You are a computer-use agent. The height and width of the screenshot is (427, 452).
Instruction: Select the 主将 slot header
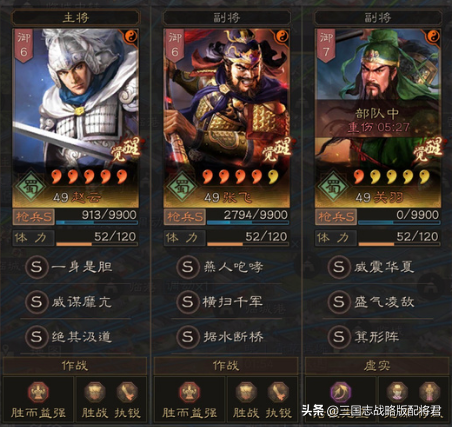(75, 17)
